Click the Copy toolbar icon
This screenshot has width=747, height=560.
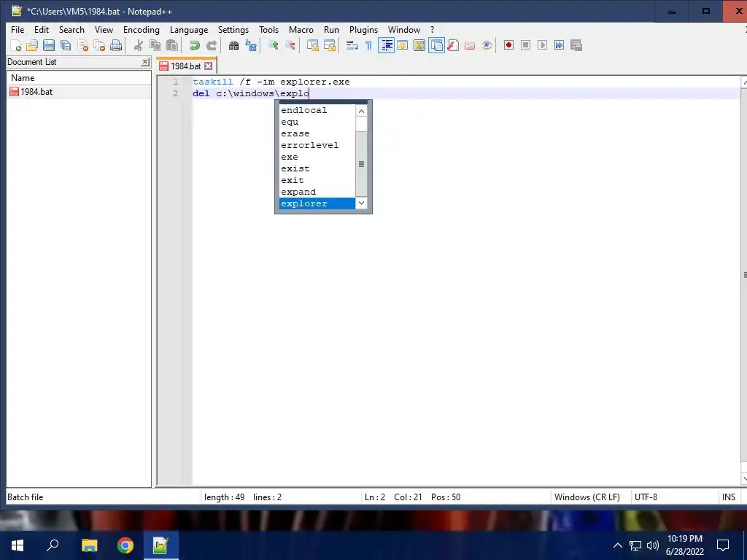click(155, 45)
